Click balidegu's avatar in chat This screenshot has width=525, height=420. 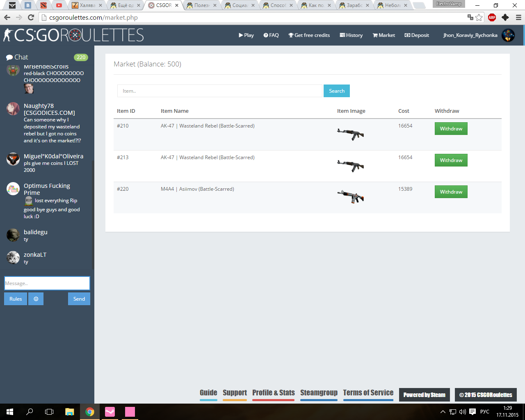click(x=13, y=235)
